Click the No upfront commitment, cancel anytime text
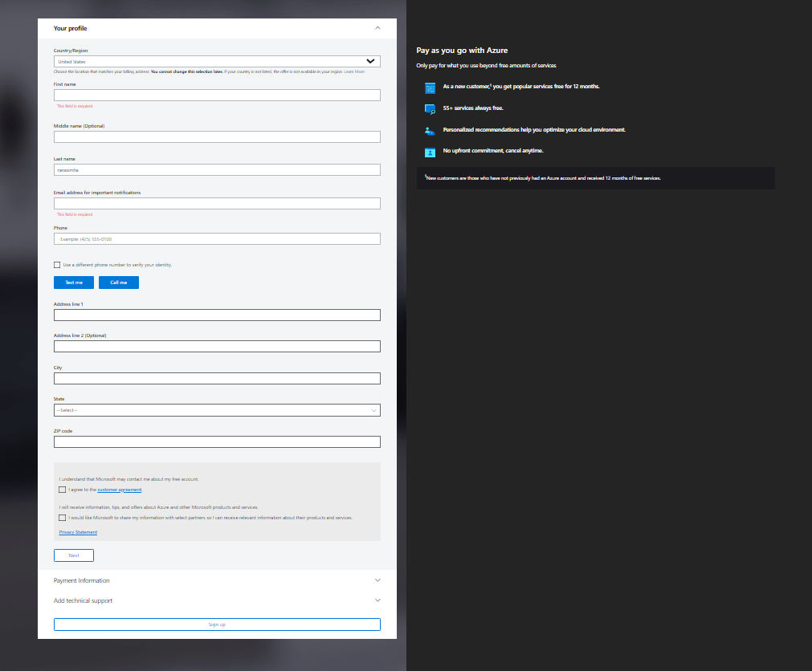Image resolution: width=812 pixels, height=671 pixels. (x=493, y=151)
